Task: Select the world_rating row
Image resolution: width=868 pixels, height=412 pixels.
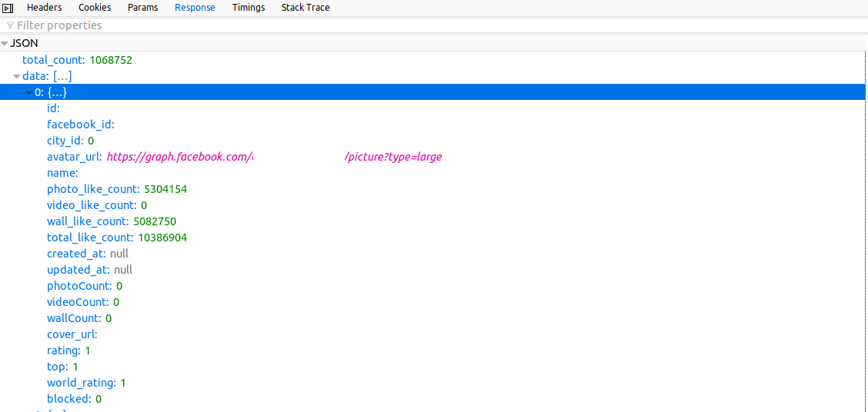Action: tap(432, 383)
